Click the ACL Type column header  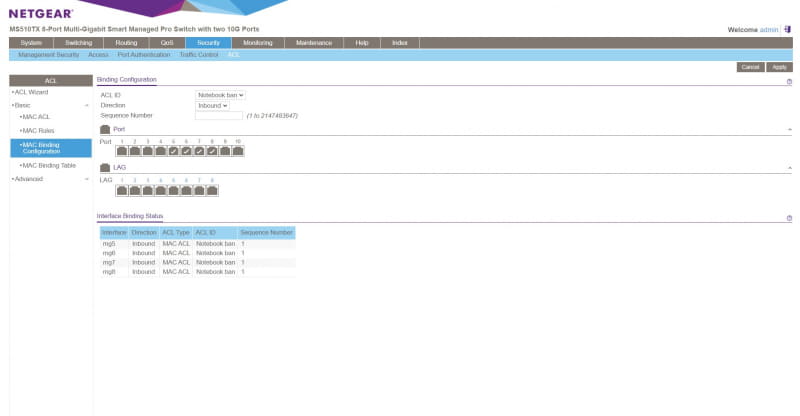point(176,233)
